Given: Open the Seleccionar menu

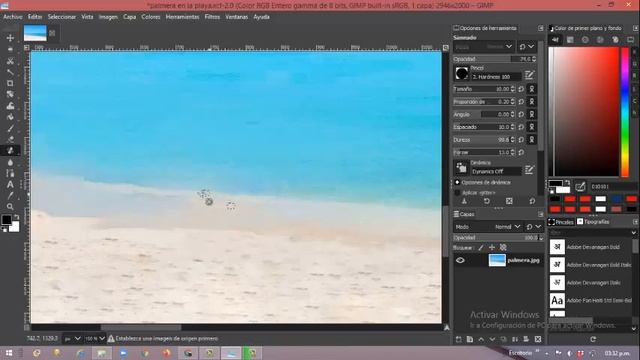Looking at the screenshot, I should pos(62,17).
